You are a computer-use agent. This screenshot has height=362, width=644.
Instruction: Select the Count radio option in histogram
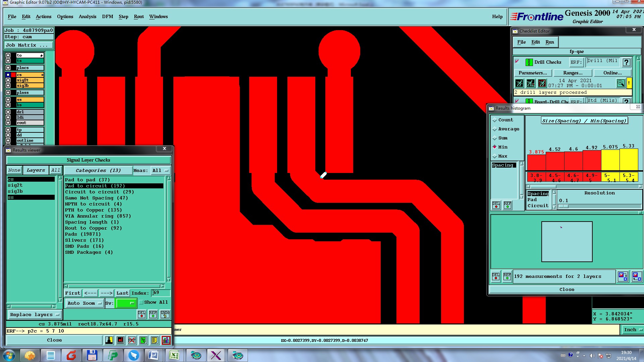click(494, 120)
